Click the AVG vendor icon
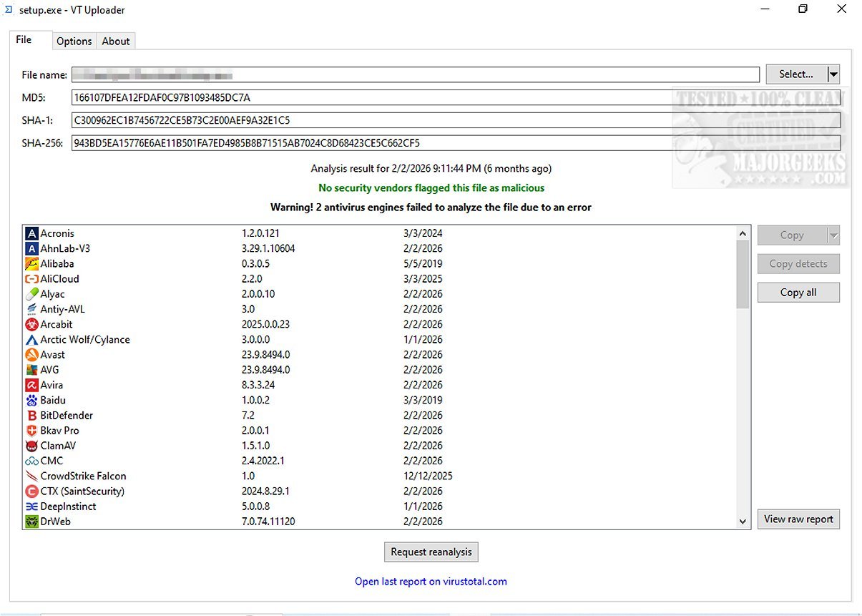This screenshot has width=862, height=616. click(x=31, y=370)
